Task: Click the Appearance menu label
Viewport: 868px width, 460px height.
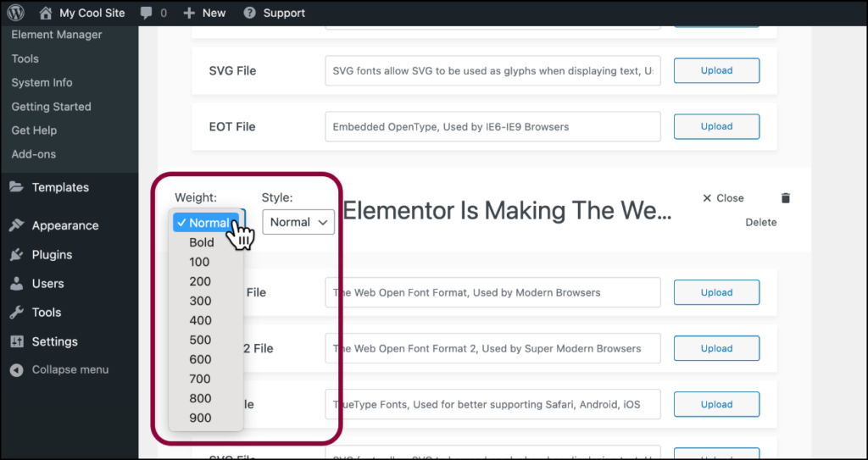Action: tap(65, 226)
